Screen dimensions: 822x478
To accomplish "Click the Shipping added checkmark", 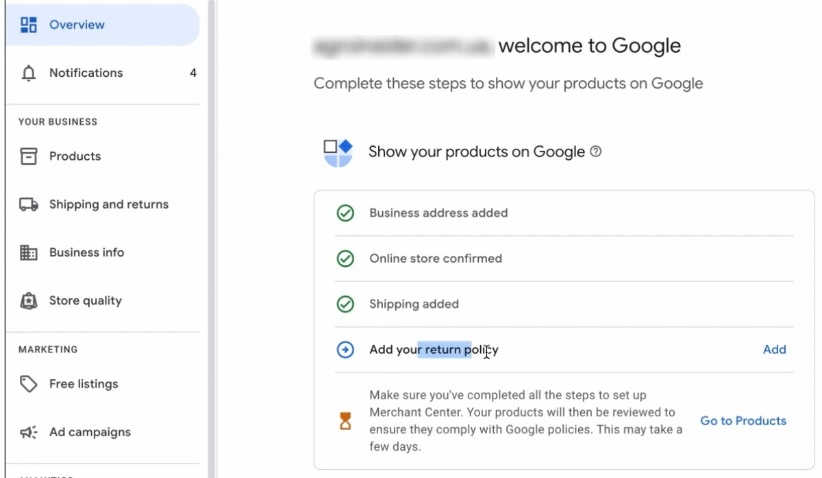I will click(x=345, y=304).
